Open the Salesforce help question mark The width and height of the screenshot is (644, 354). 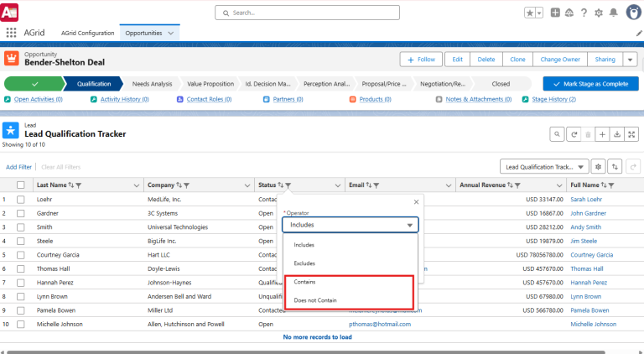[584, 13]
